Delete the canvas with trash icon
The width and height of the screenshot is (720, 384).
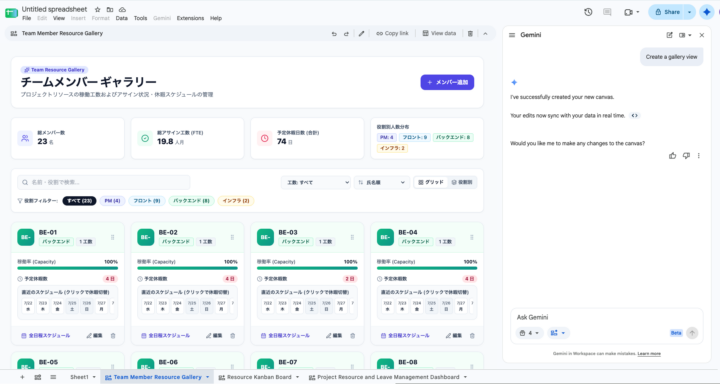click(470, 34)
